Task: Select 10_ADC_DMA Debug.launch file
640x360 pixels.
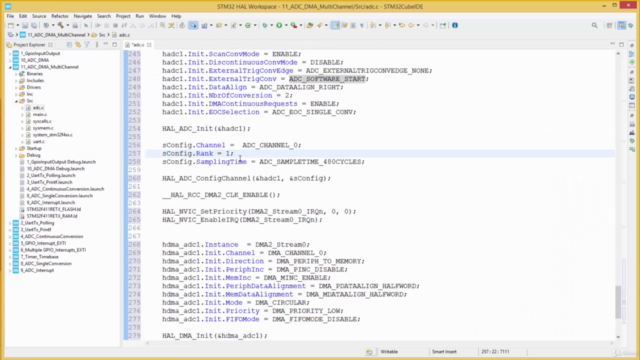Action: tap(56, 169)
